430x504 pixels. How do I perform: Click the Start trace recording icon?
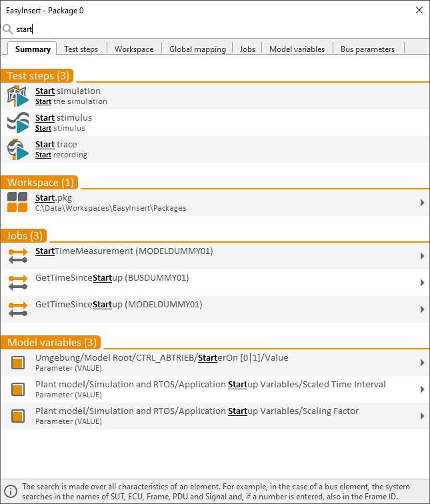18,149
